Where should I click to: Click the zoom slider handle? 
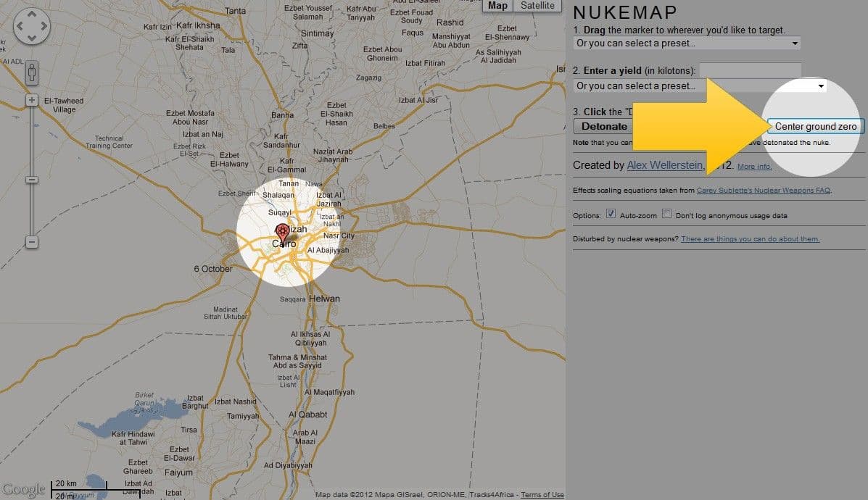pos(32,180)
